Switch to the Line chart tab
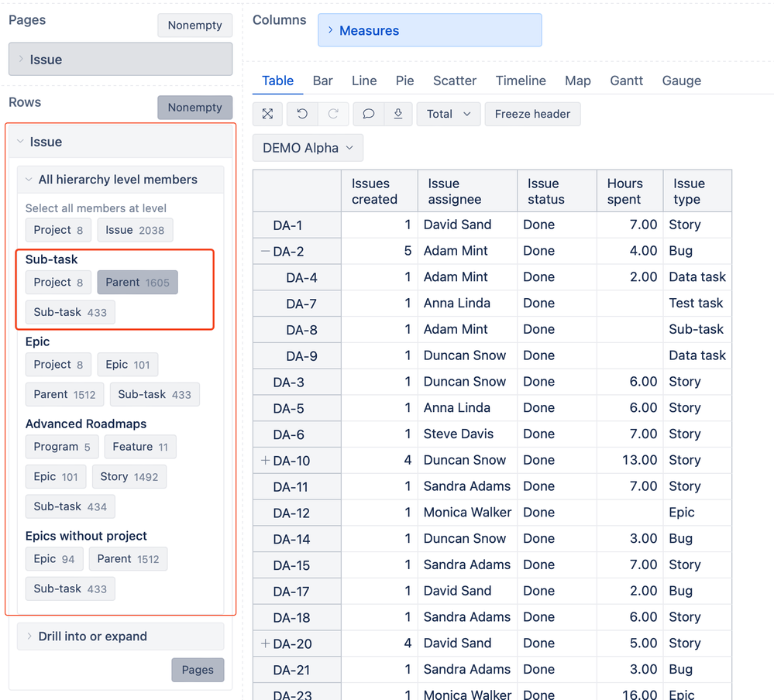The width and height of the screenshot is (774, 700). [x=364, y=81]
